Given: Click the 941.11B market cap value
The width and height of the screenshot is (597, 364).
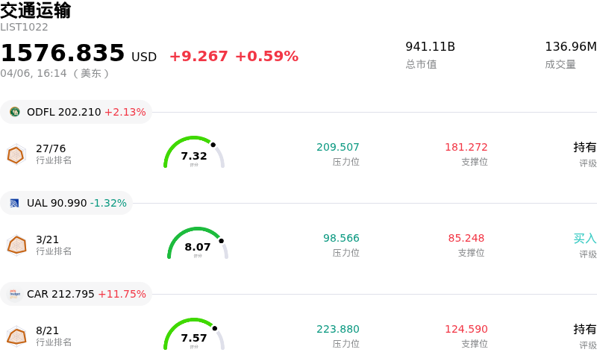Looking at the screenshot, I should point(430,47).
